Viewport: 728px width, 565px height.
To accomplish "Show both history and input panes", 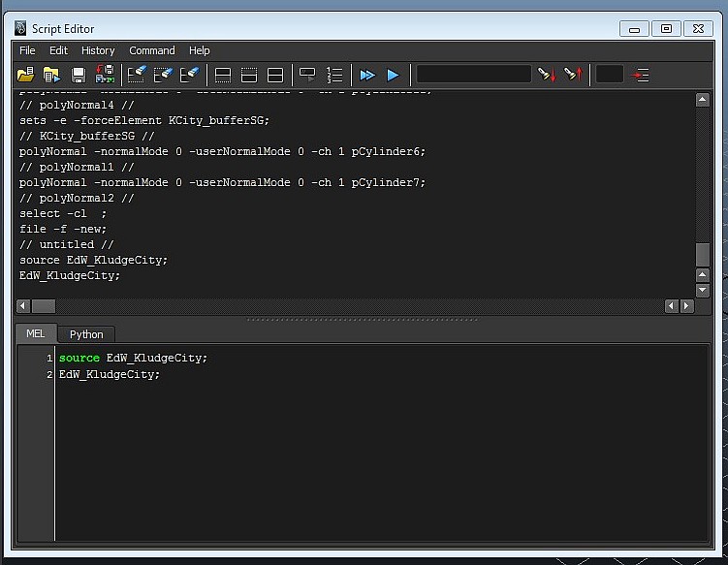I will click(x=275, y=75).
